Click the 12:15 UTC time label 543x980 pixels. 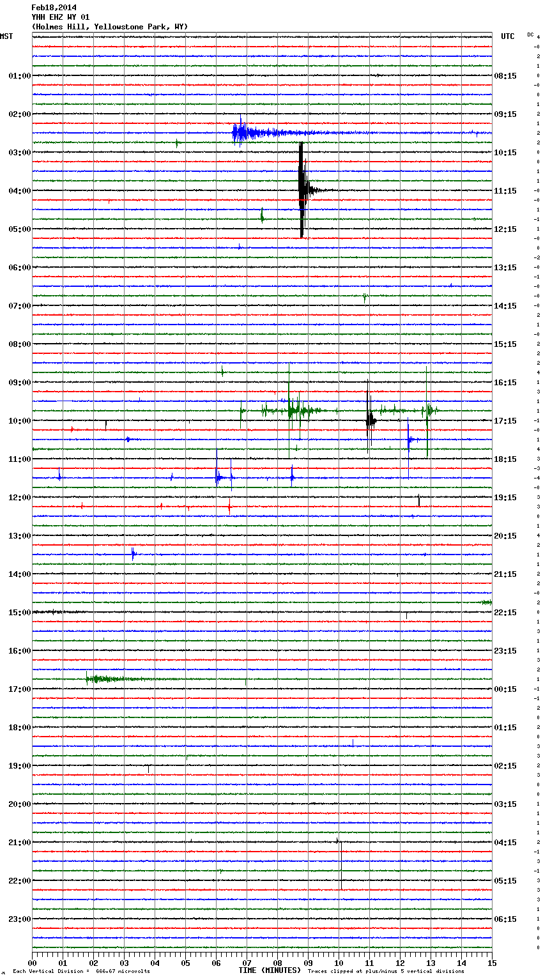tap(505, 229)
